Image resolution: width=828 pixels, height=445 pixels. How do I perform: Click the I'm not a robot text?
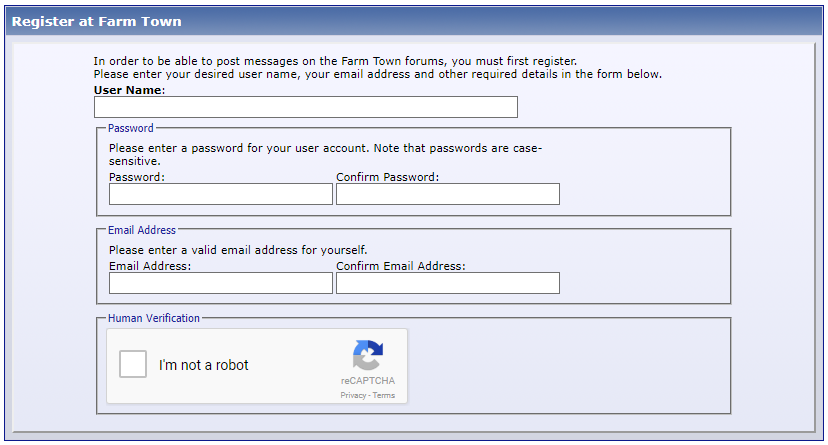(203, 365)
